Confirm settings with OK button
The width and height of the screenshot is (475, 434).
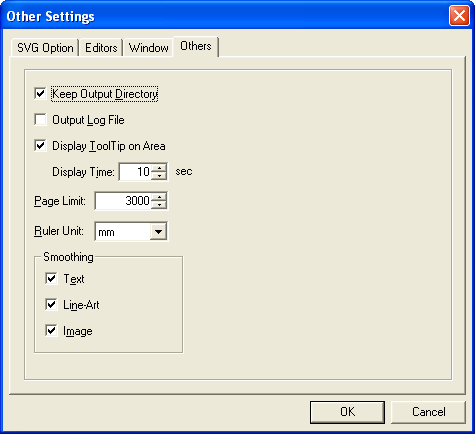click(x=347, y=412)
